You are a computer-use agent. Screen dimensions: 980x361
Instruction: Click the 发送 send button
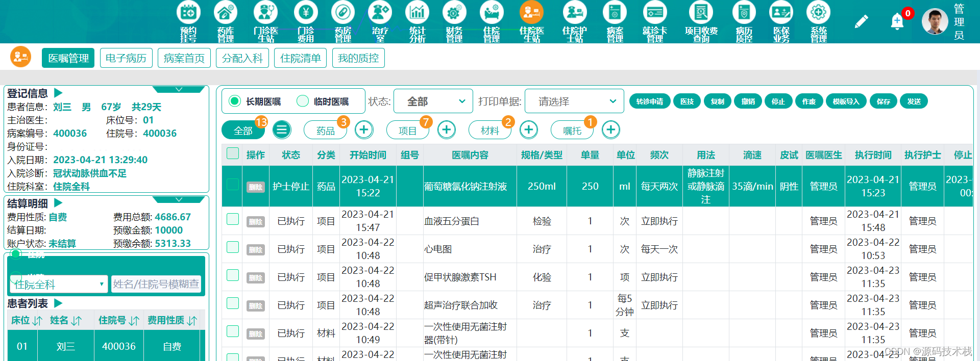click(x=914, y=101)
